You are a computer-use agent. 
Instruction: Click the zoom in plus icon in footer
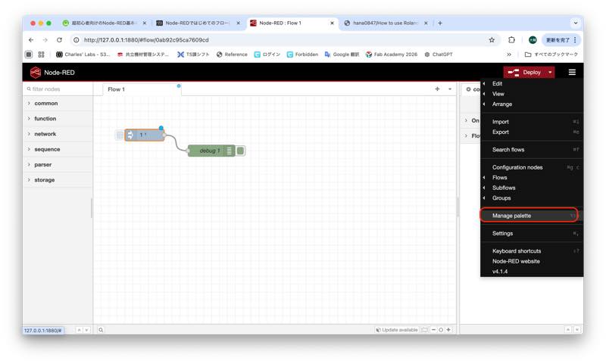(x=448, y=330)
